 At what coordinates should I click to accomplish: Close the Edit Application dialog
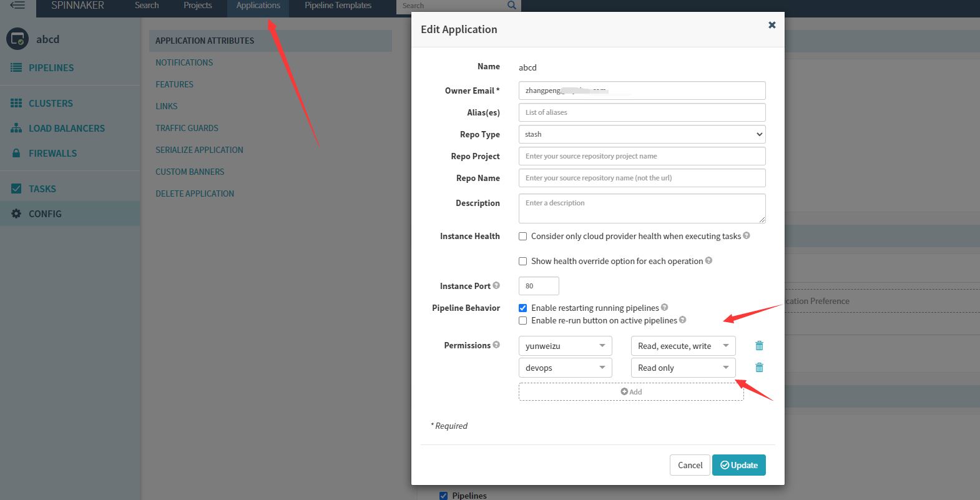pos(772,25)
